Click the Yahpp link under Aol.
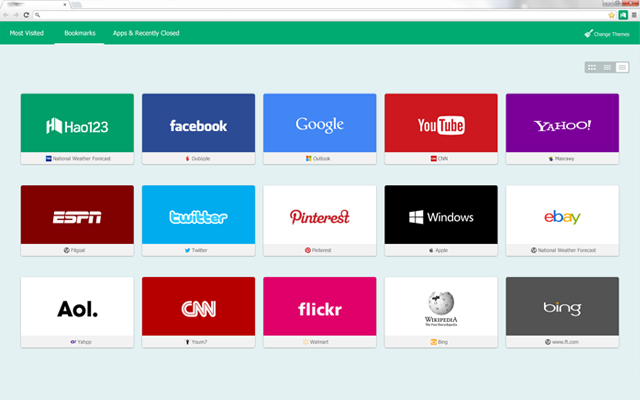The width and height of the screenshot is (640, 400). click(81, 342)
